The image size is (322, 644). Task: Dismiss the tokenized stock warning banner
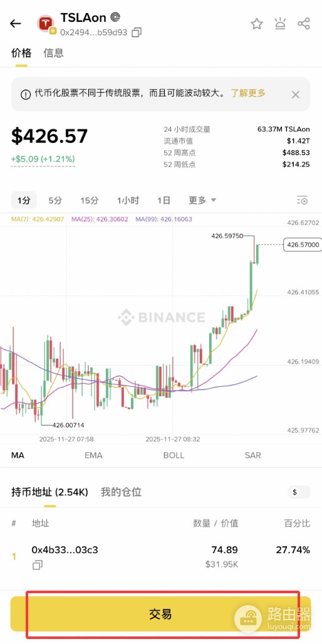pyautogui.click(x=295, y=95)
